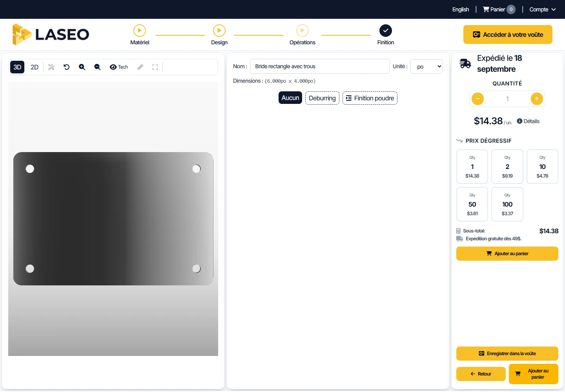Viewport: 565px width, 392px height.
Task: Click the wide Ajouter au panier button
Action: coord(507,254)
